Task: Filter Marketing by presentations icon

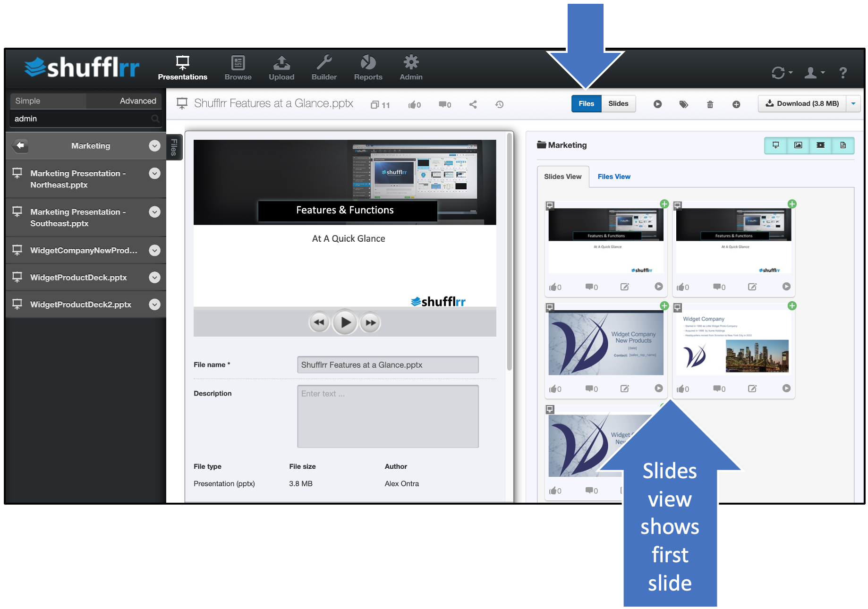Action: [775, 145]
